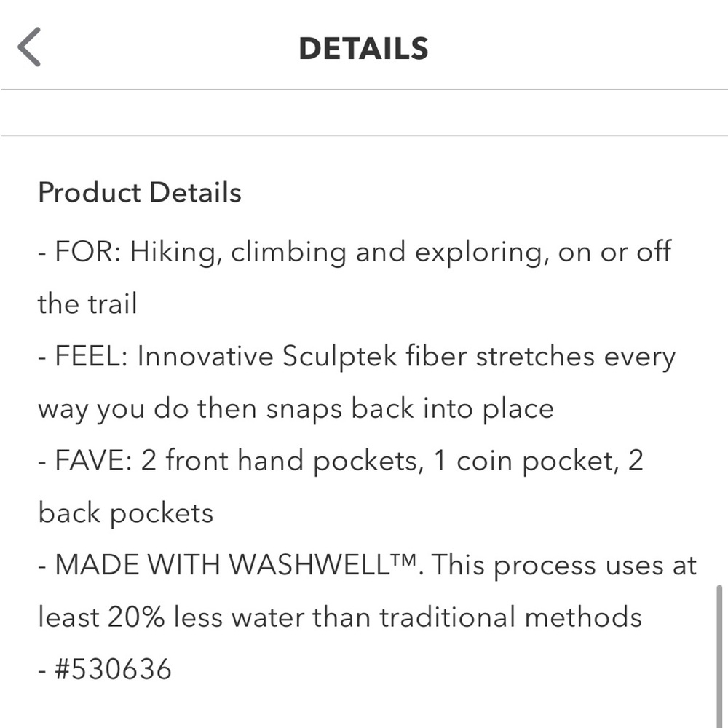Click the text "on or off"

point(614,252)
